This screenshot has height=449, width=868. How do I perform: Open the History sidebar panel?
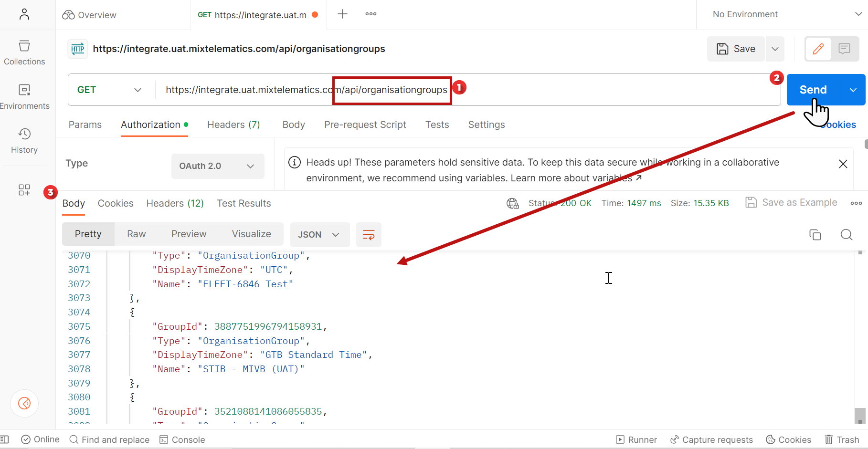point(24,141)
